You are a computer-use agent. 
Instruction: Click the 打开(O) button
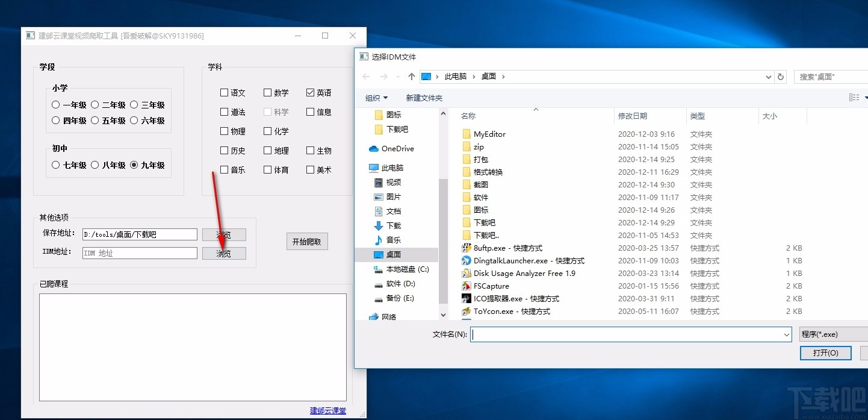click(x=825, y=353)
